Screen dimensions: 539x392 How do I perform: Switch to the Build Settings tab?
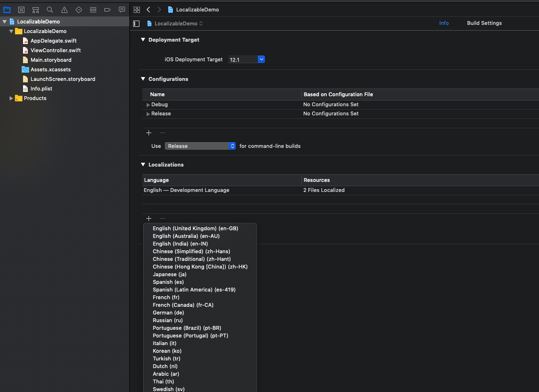(484, 23)
